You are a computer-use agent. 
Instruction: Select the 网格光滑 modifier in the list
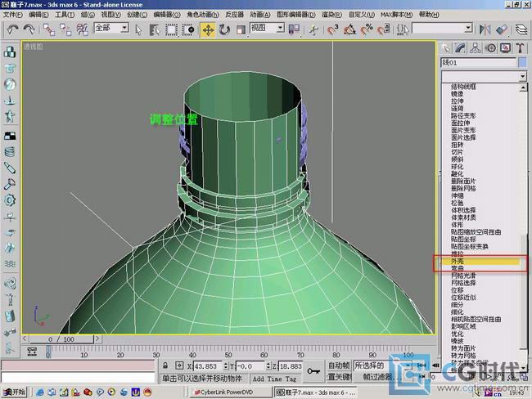463,276
